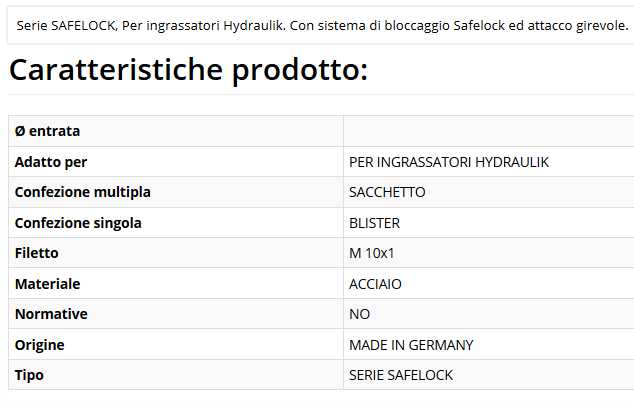The image size is (634, 410).
Task: Click the 'Caratteristiche prodotto:' heading
Action: (x=188, y=70)
